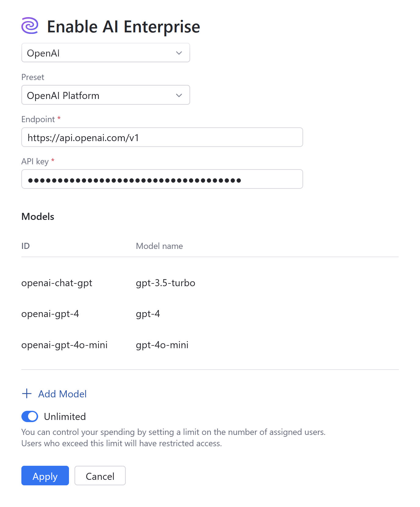Open the provider dropdown showing OpenAI
The height and width of the screenshot is (507, 420).
click(x=105, y=53)
